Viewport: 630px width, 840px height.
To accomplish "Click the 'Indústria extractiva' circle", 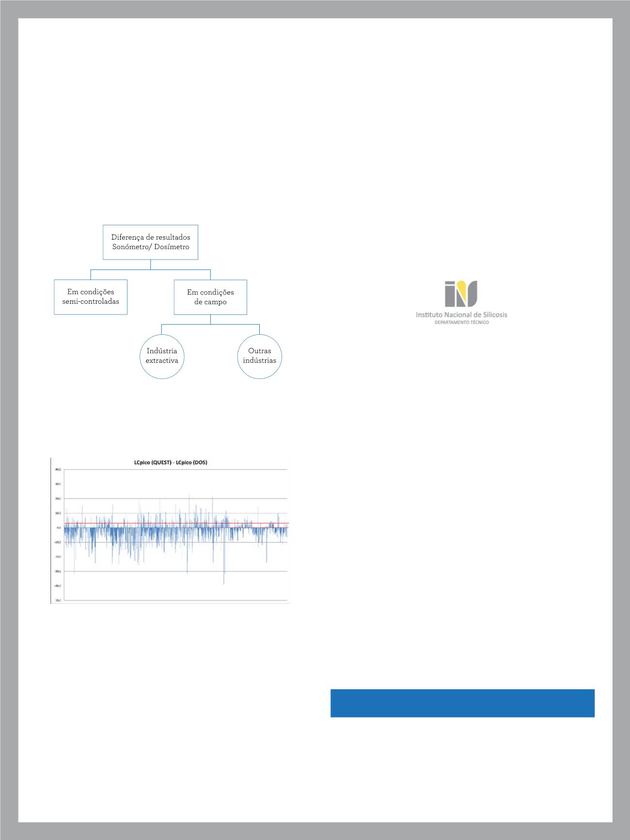I will pyautogui.click(x=162, y=356).
